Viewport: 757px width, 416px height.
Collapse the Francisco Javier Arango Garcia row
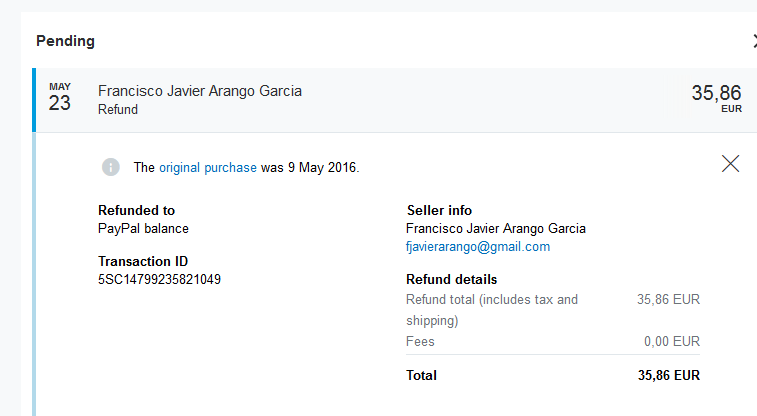coord(396,100)
